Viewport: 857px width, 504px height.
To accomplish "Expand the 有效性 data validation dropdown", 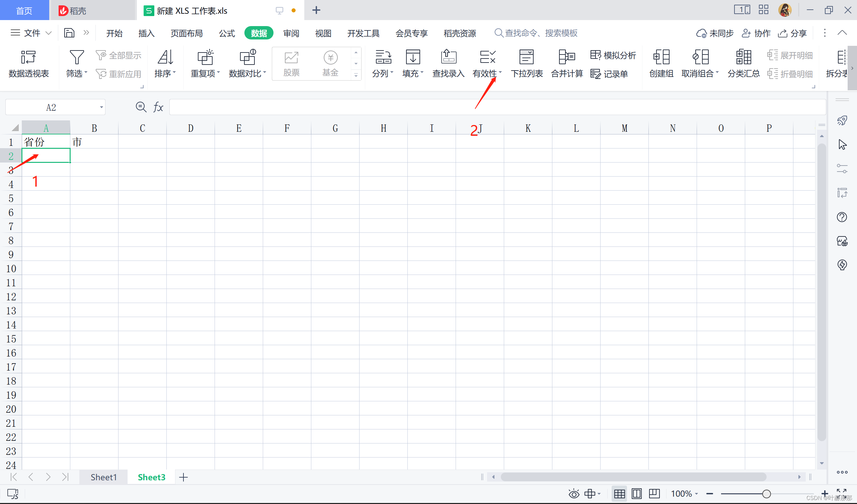I will pyautogui.click(x=500, y=72).
